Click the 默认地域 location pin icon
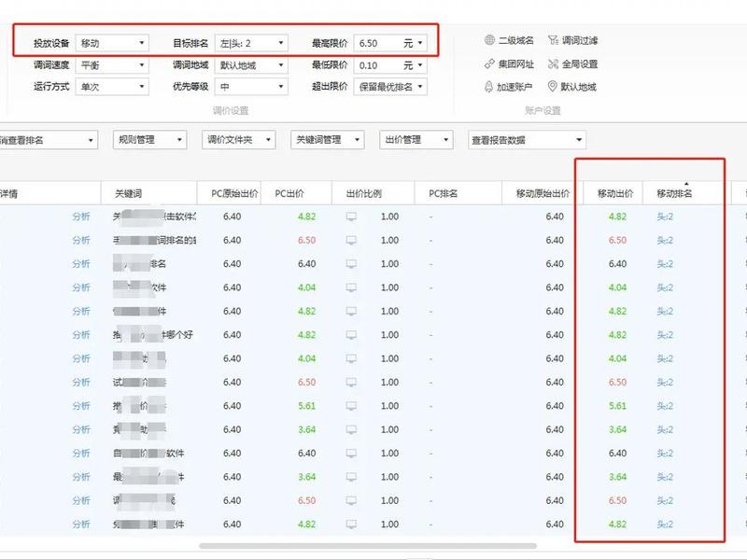 (552, 87)
